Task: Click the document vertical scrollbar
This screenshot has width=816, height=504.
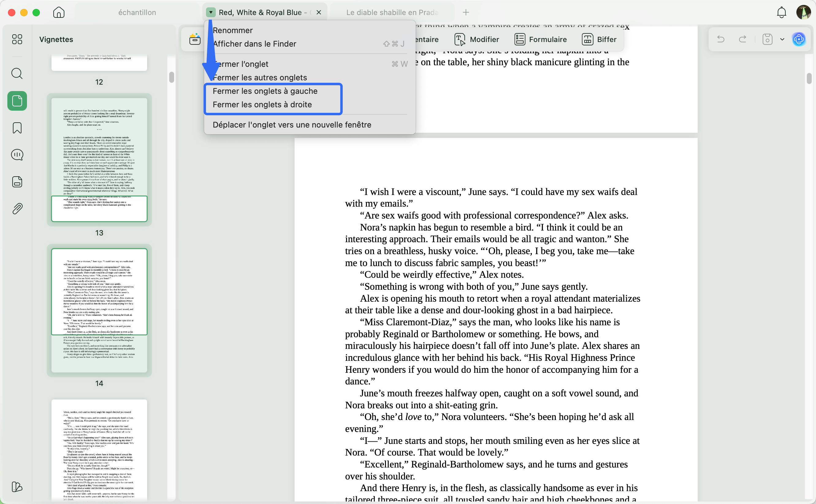Action: 809,79
